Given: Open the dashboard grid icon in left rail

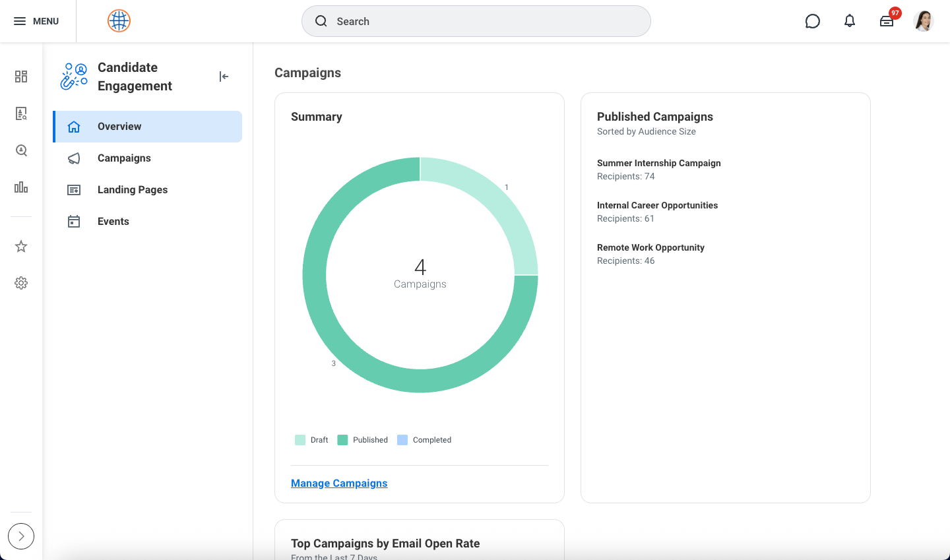Looking at the screenshot, I should pos(21,77).
